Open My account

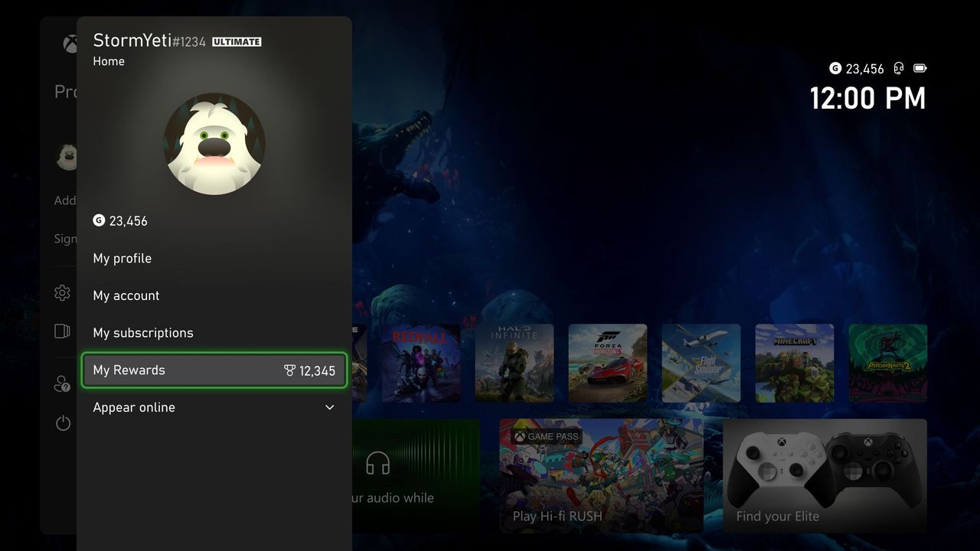click(214, 295)
